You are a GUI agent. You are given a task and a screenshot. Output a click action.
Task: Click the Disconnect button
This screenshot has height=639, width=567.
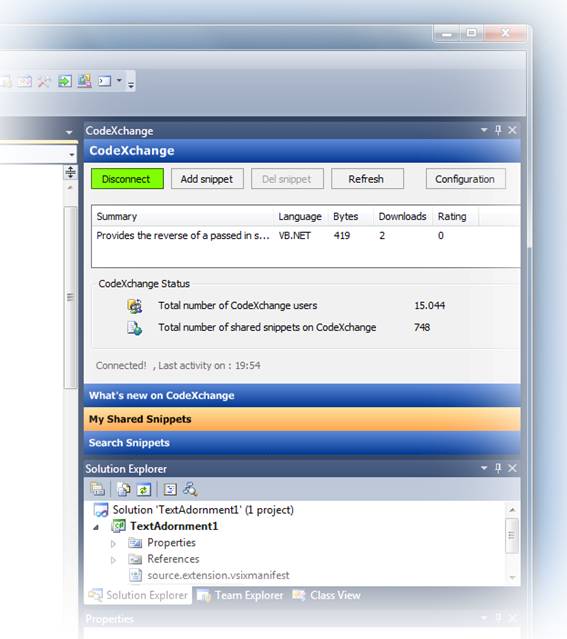(x=127, y=179)
